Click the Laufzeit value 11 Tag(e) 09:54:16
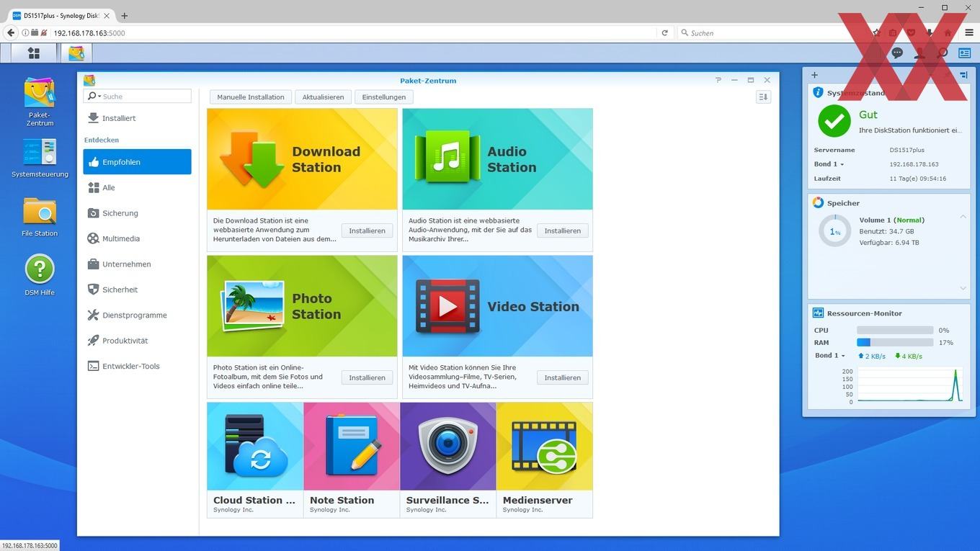 coord(917,178)
